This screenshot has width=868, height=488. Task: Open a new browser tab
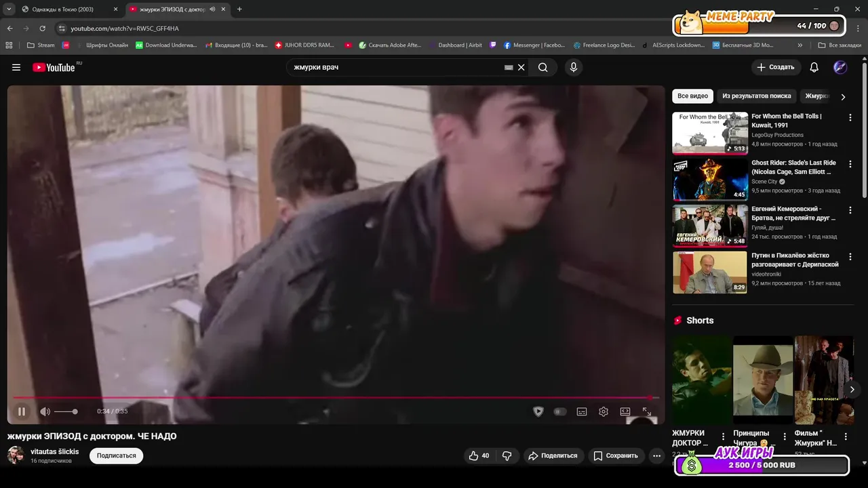tap(239, 9)
